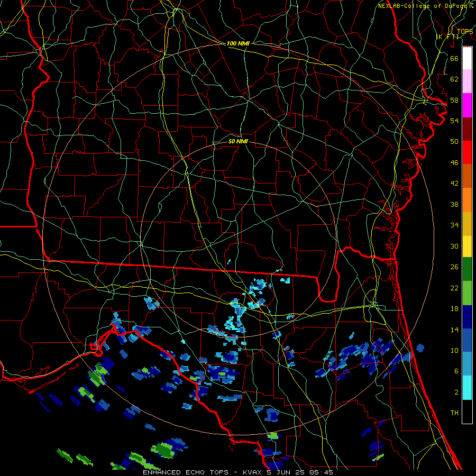Click the 'TOPS' legend heading
Viewport: 476px width, 476px height.
pyautogui.click(x=465, y=31)
